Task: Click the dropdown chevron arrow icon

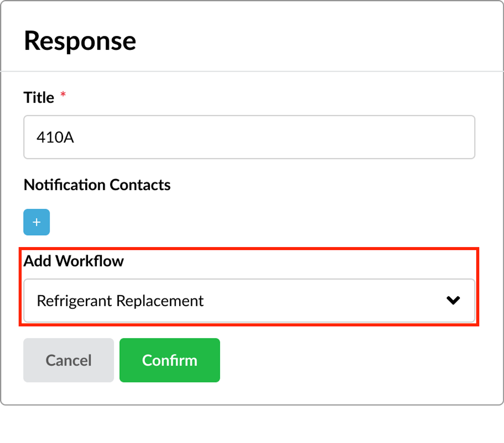Action: coord(453,300)
